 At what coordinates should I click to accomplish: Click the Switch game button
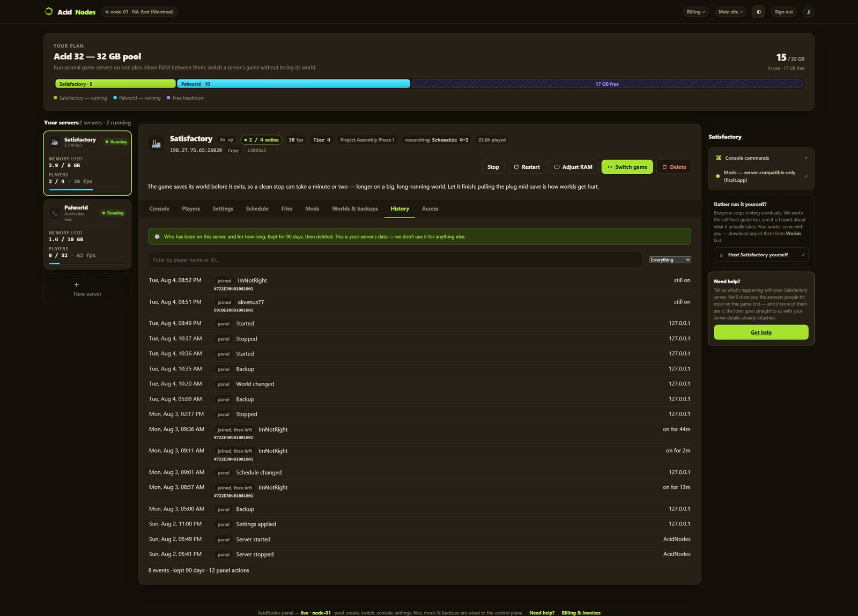point(627,167)
